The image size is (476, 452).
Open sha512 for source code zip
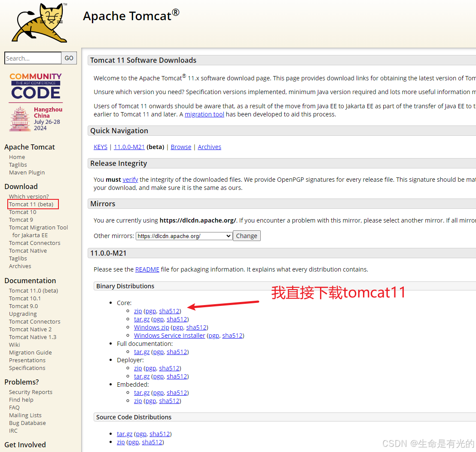[152, 442]
